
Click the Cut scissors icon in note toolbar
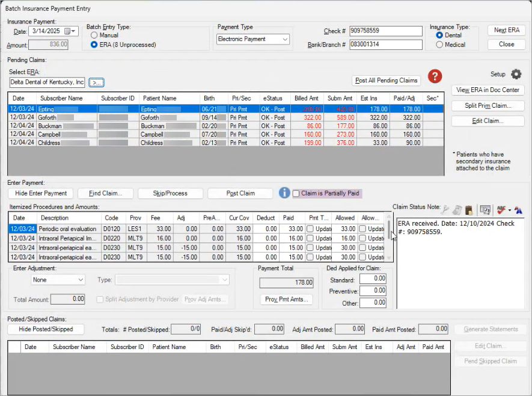[x=445, y=210]
